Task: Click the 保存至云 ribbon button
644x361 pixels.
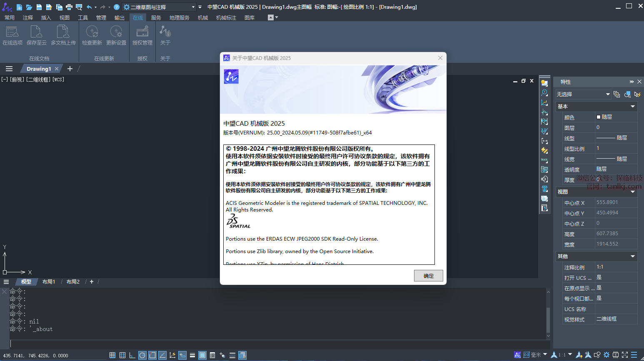Action: 37,35
